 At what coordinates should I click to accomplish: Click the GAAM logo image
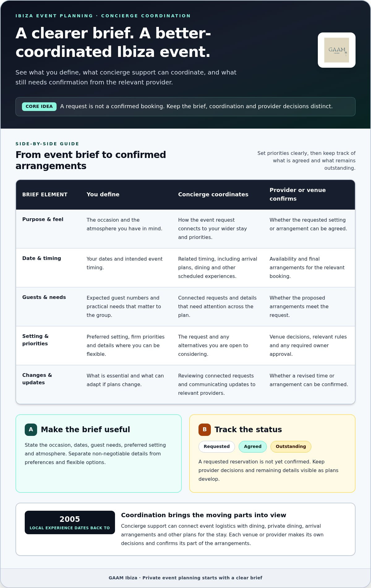coord(337,50)
